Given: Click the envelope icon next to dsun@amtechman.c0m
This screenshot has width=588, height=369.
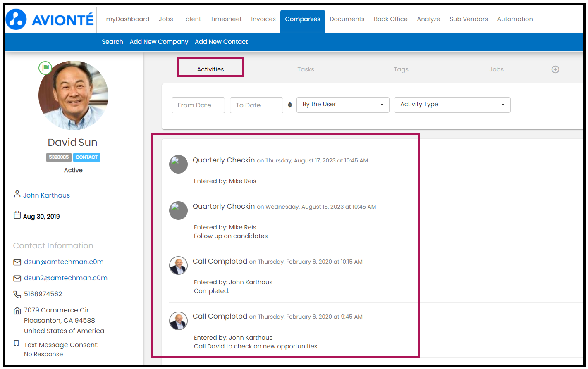Looking at the screenshot, I should click(x=17, y=262).
